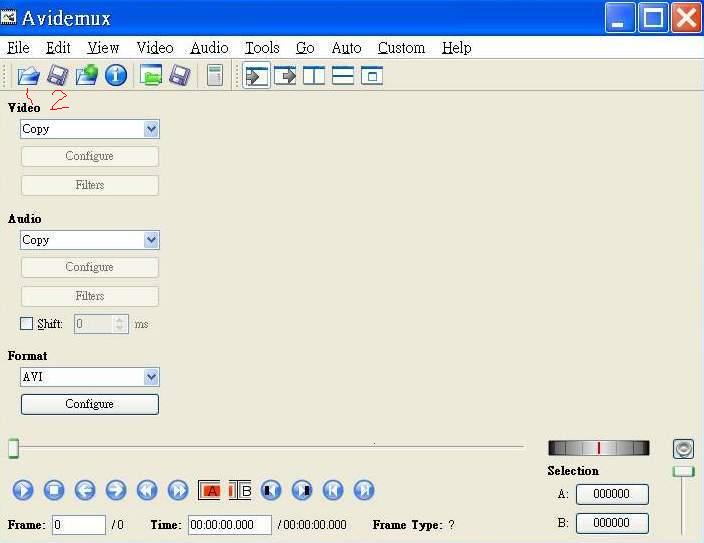Open the Go menu

(x=305, y=48)
